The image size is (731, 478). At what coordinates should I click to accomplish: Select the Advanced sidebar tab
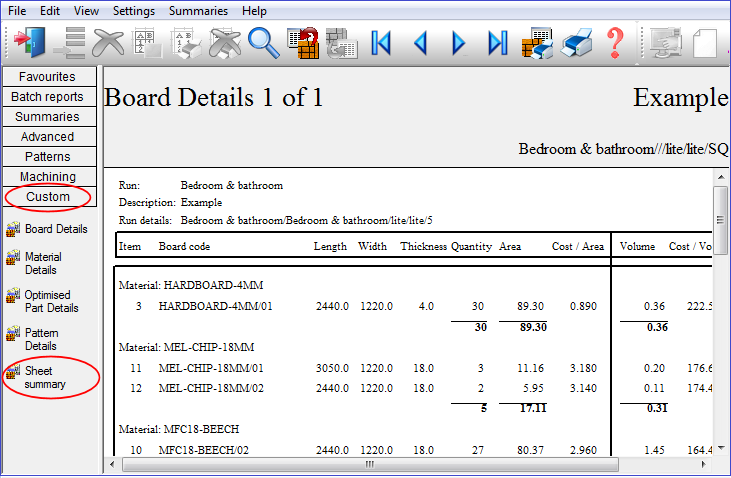[x=49, y=137]
